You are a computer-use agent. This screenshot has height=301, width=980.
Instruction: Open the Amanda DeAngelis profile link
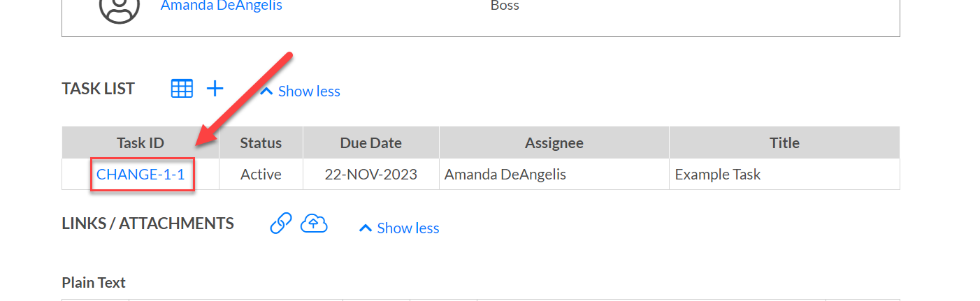tap(222, 6)
